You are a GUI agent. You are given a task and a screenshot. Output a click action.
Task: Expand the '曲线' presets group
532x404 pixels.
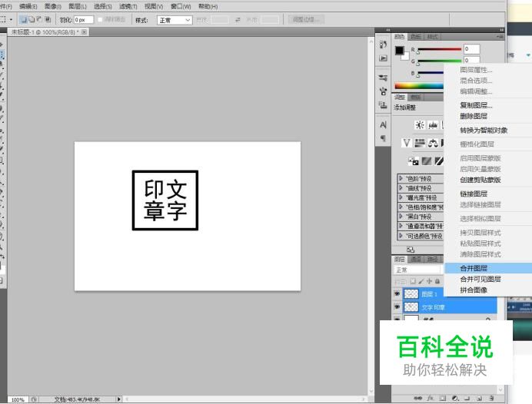401,187
